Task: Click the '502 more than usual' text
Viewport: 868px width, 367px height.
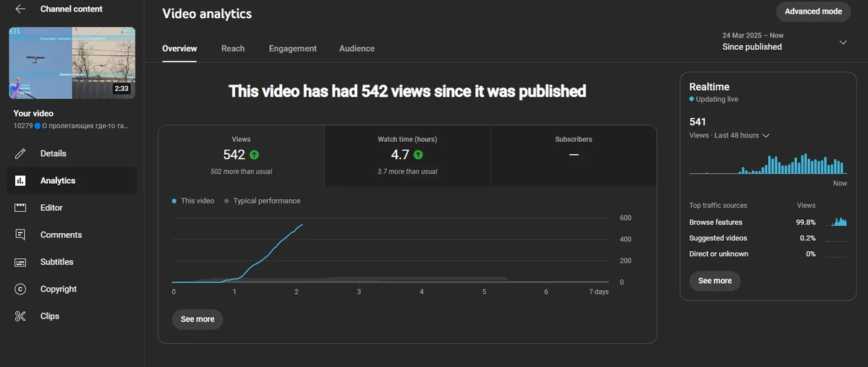Action: click(242, 172)
